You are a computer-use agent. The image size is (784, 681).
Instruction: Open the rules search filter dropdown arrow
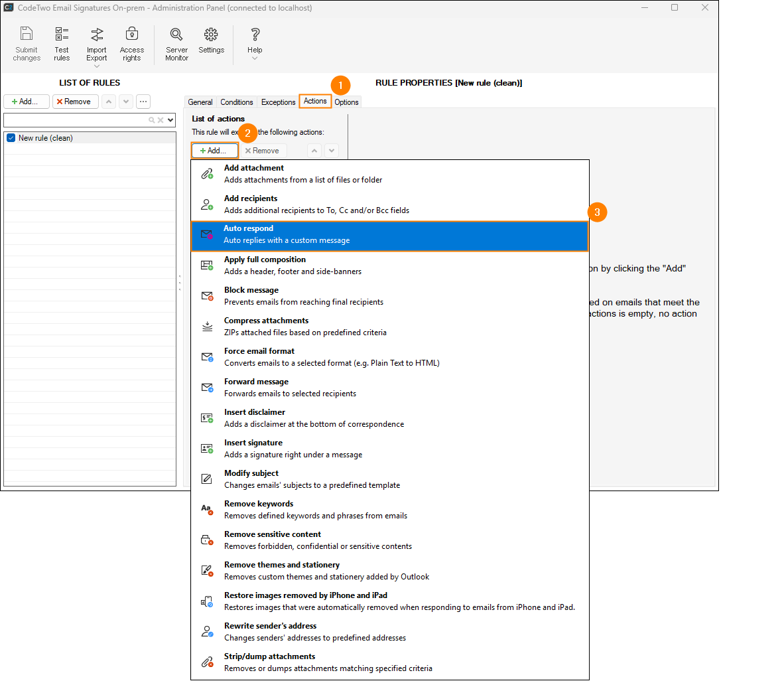click(170, 120)
